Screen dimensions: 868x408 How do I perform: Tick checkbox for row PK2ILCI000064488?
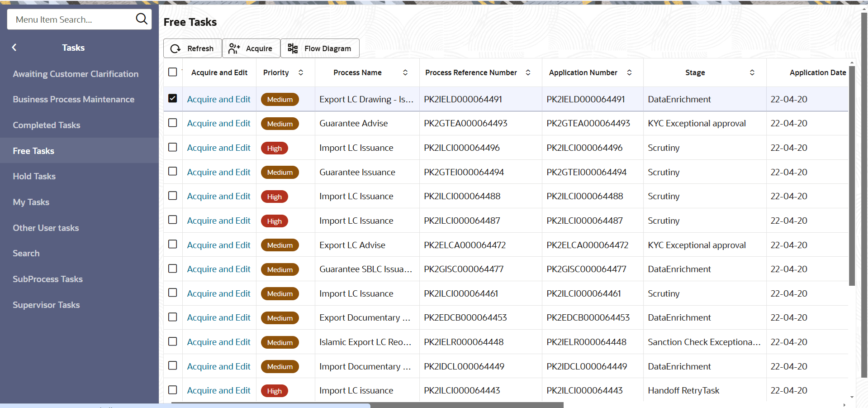click(x=172, y=196)
